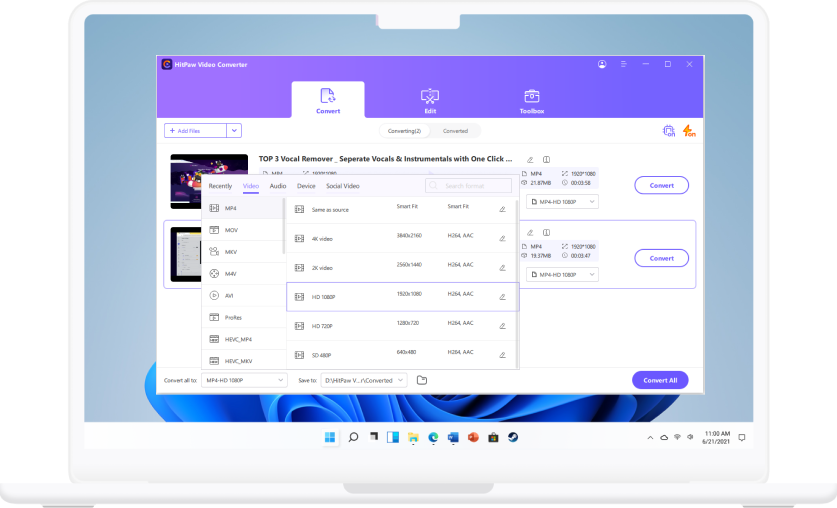This screenshot has width=837, height=508.
Task: Edit the 2K video preset settings
Action: [502, 268]
